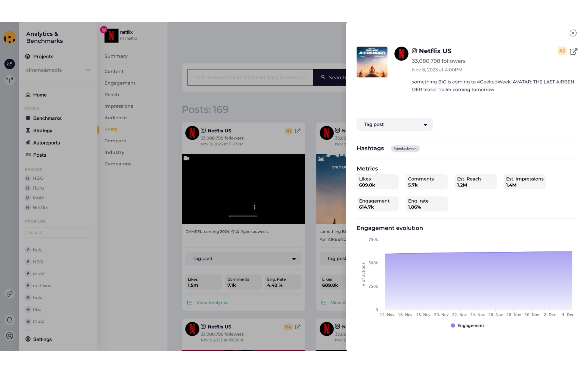Select Facebook HBO profile
The image size is (588, 373).
point(34,262)
